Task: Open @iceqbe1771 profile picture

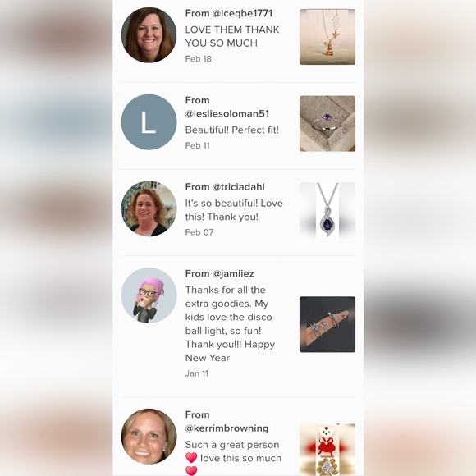Action: tap(149, 35)
